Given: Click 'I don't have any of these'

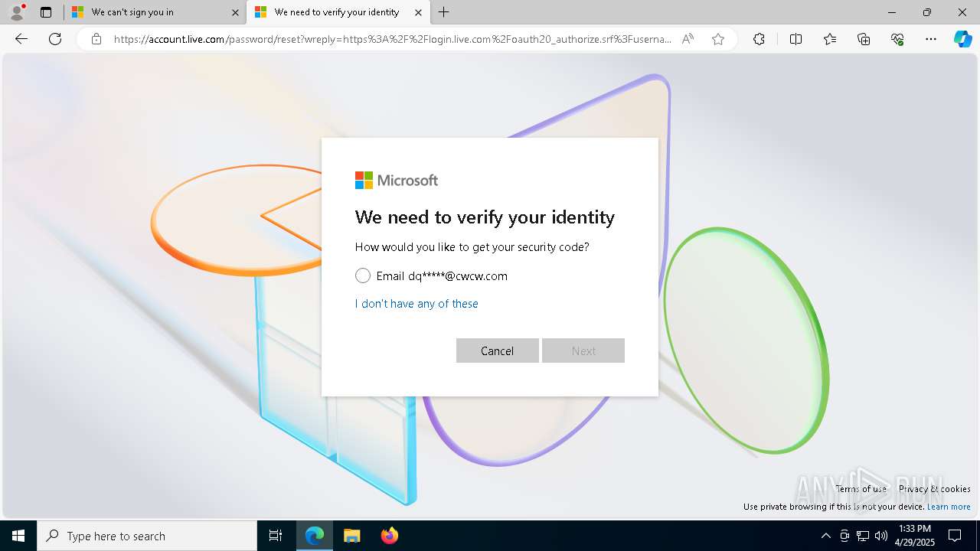Looking at the screenshot, I should [x=416, y=304].
